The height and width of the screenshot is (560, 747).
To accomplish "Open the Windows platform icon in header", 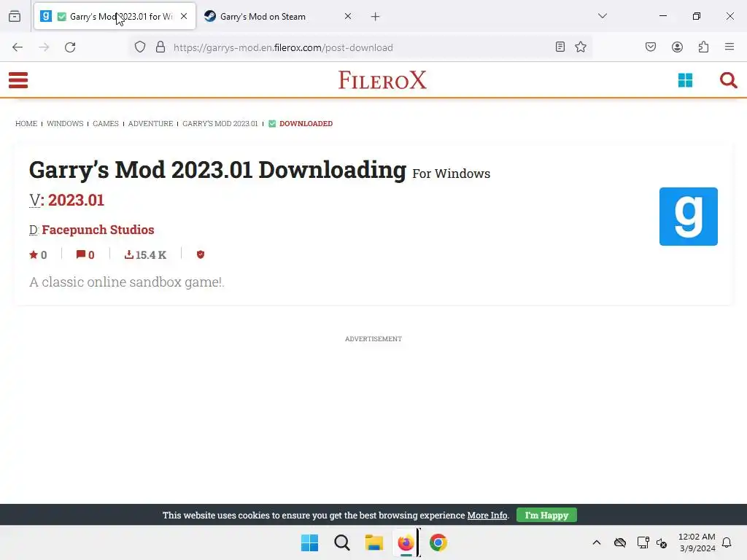I will pos(685,80).
